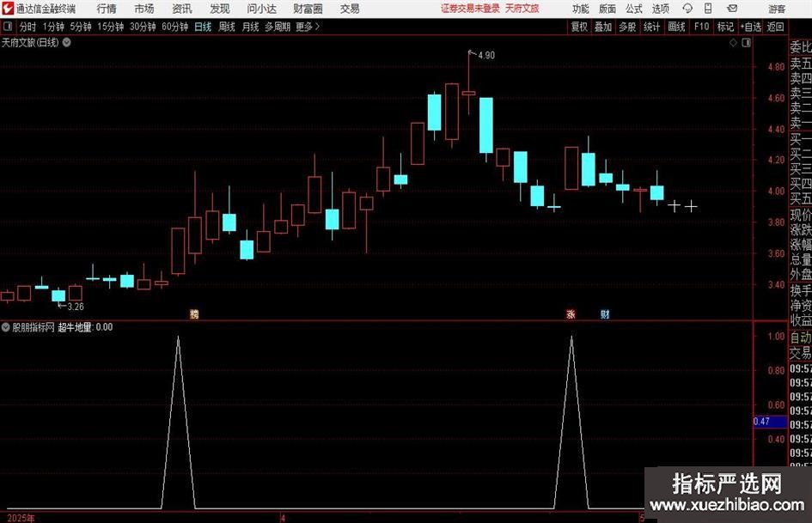Add stock with +自选 button

[751, 27]
